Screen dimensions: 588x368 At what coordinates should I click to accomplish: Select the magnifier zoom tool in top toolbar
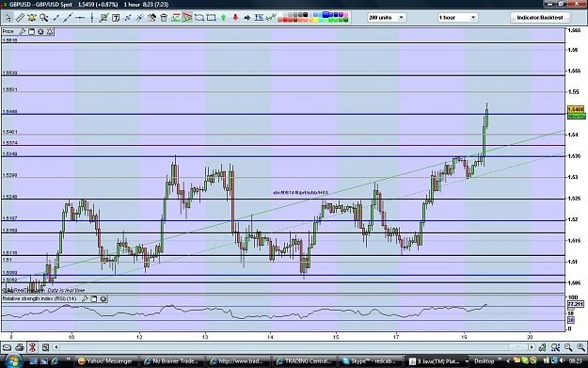[44, 17]
